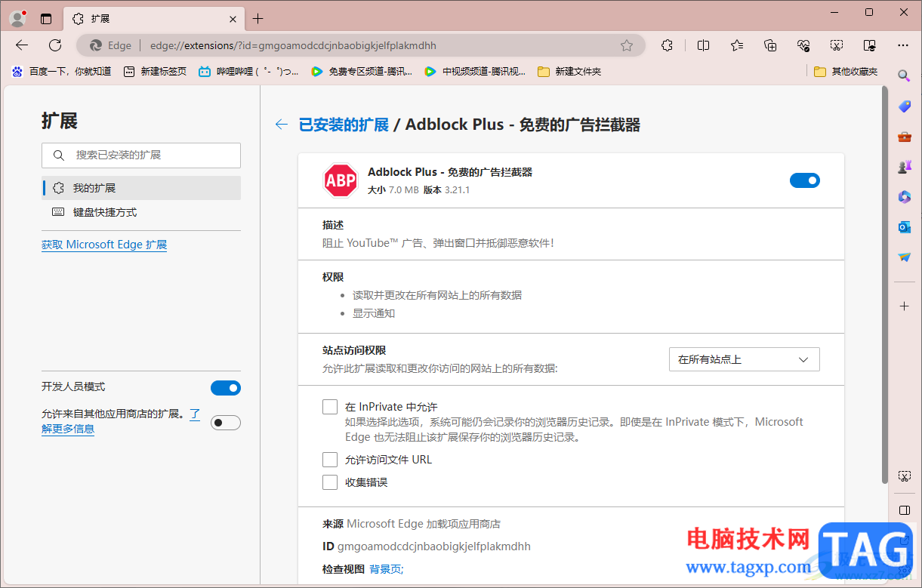
Task: Click the keyboard icon beside 键盘快捷方式
Action: 58,212
